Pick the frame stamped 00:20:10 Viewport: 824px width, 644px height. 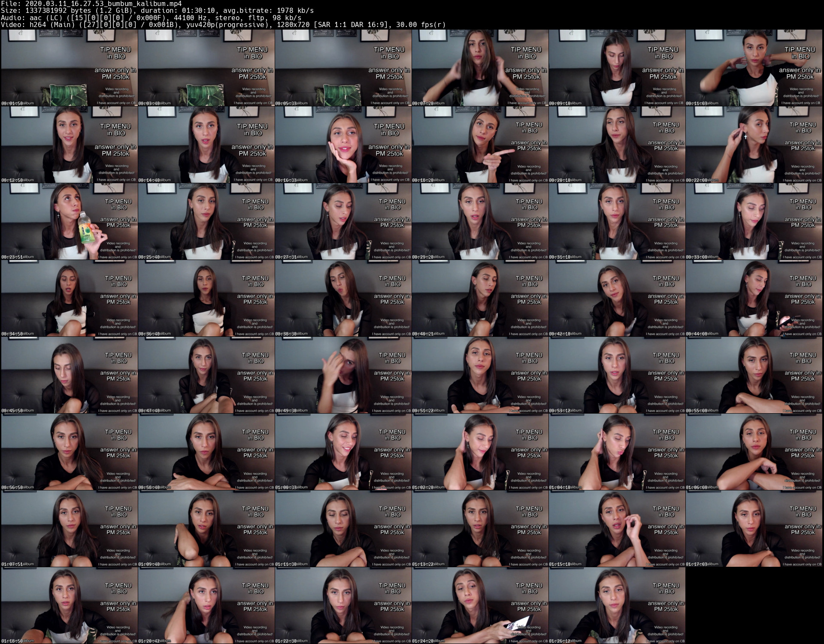tap(617, 145)
